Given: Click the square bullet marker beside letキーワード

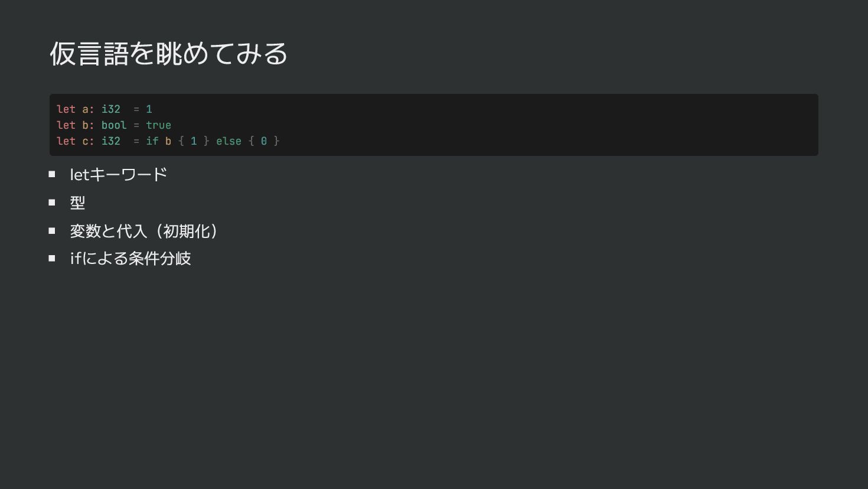Looking at the screenshot, I should coord(52,174).
